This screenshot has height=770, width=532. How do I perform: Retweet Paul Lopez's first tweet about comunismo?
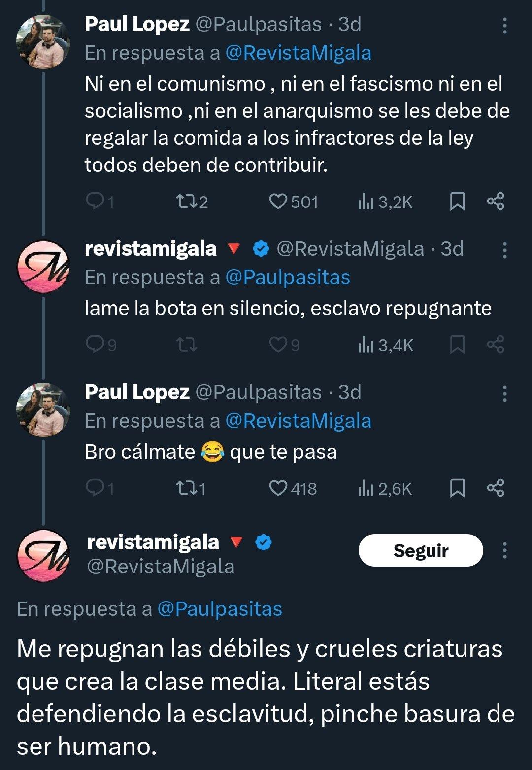click(192, 202)
